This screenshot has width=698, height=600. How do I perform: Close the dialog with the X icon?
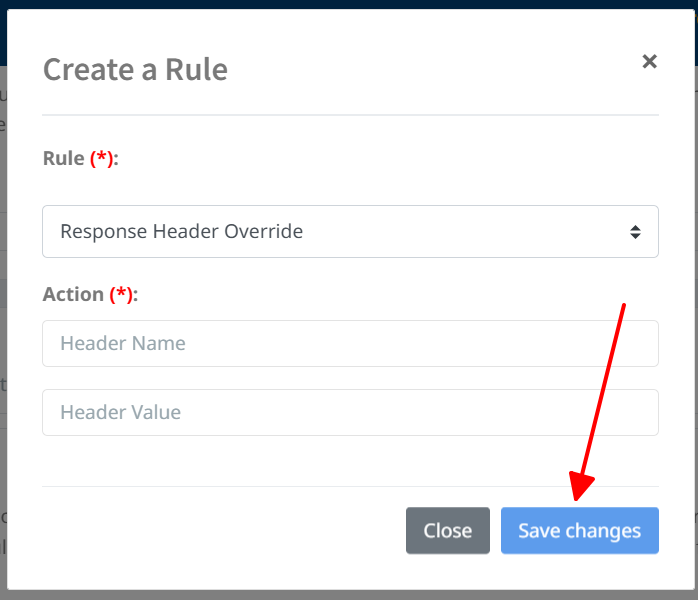[x=649, y=62]
